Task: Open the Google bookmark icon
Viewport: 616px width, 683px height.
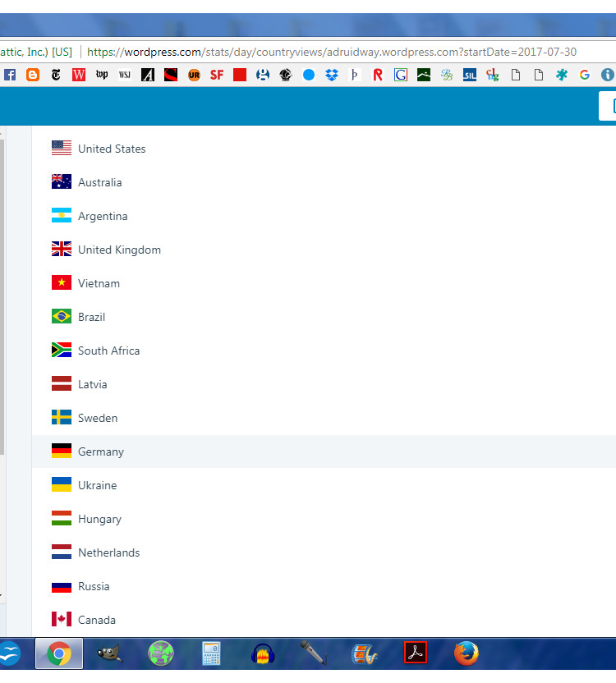Action: tap(584, 75)
